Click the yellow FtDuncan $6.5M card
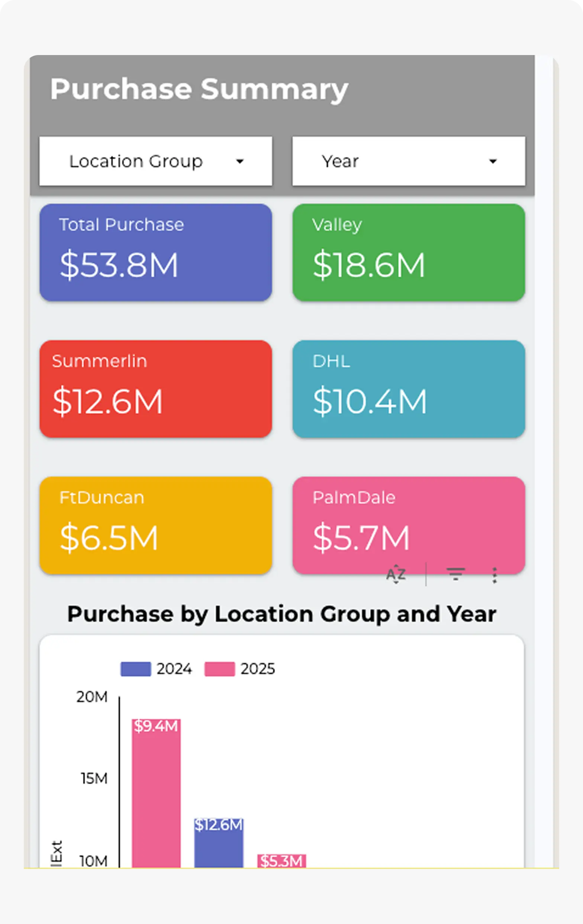Screen dimensions: 583x924 [156, 525]
